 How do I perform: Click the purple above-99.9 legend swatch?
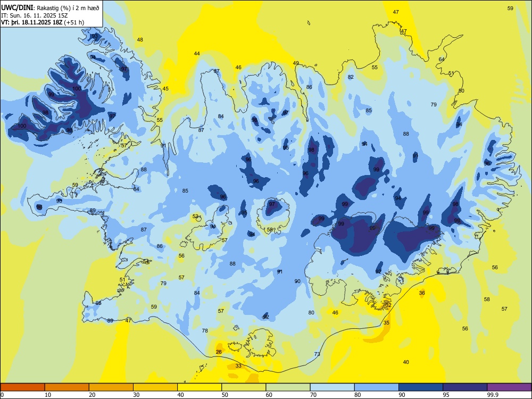point(509,387)
